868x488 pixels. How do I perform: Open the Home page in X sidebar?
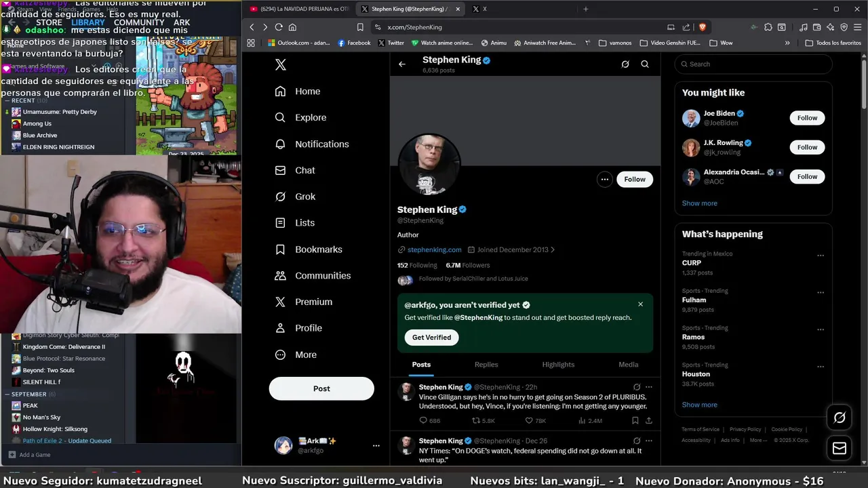point(298,91)
